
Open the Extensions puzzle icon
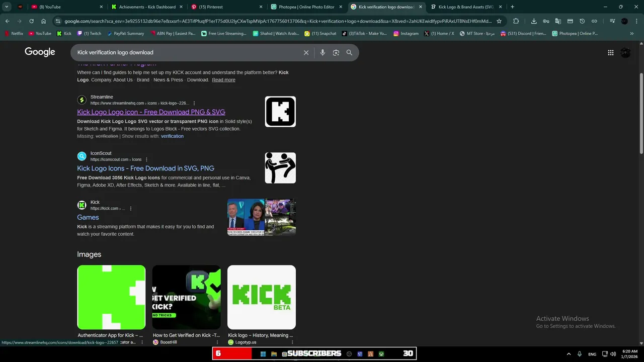tap(516, 21)
